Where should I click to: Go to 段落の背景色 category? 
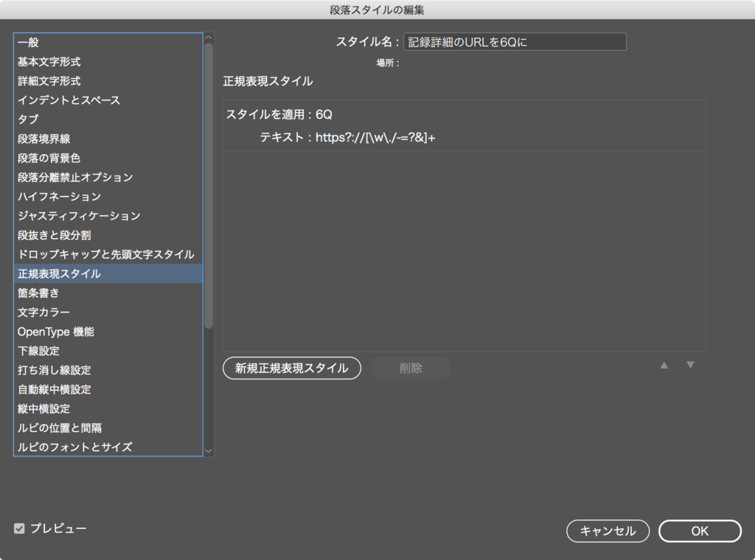108,158
